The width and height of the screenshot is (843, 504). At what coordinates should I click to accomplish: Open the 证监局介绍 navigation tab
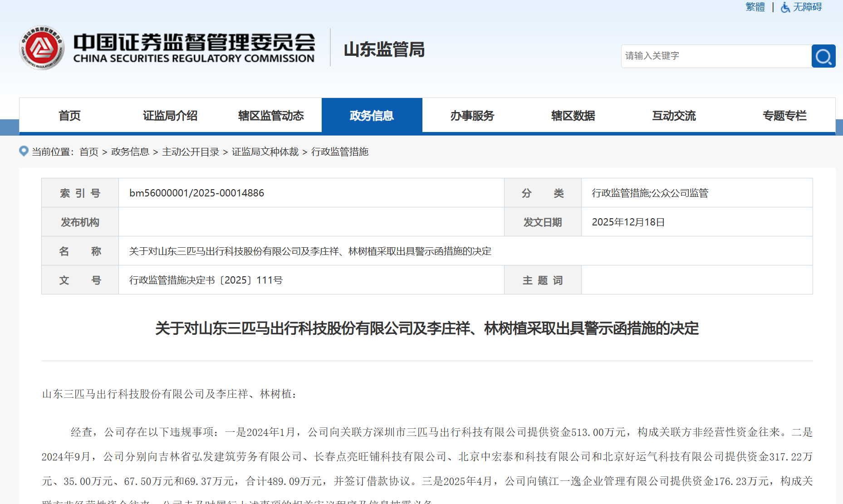coord(170,116)
